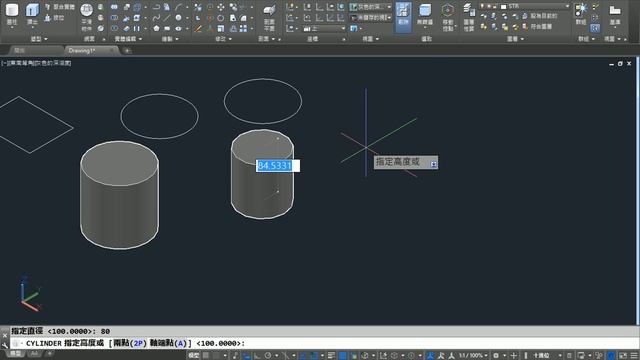640x360 pixels.
Task: Click the 84.5331 dynamic height input field
Action: tap(278, 166)
